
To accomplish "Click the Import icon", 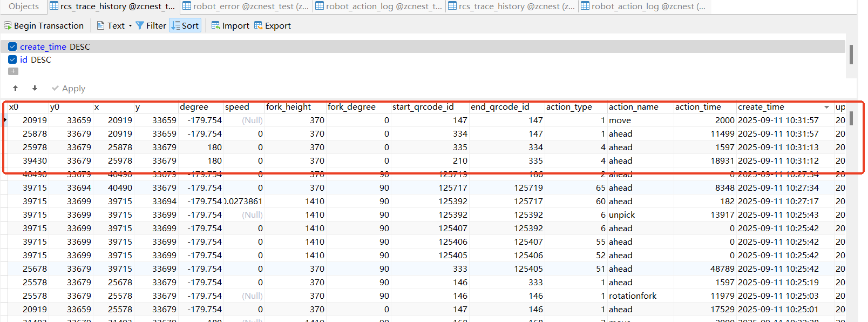I will (216, 25).
